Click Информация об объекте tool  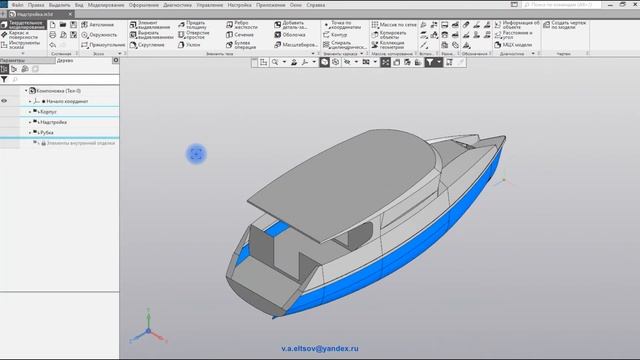point(517,25)
